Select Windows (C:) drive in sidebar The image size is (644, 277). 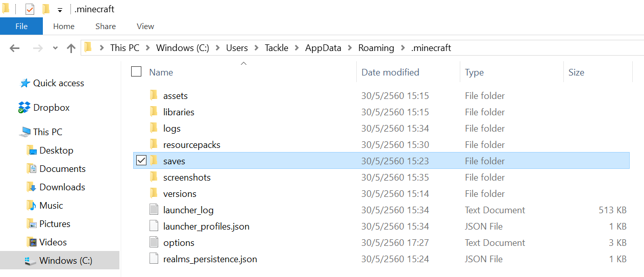65,261
